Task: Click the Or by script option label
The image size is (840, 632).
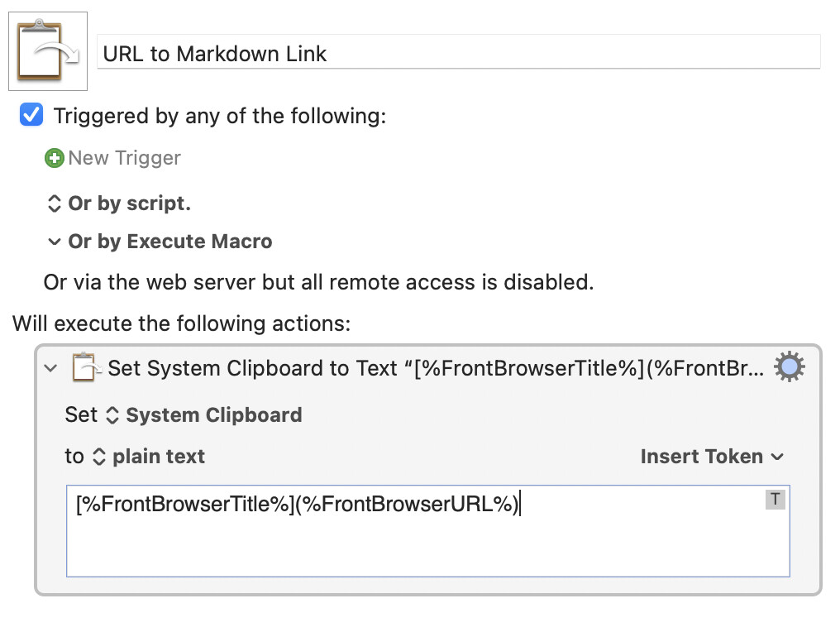Action: click(x=129, y=203)
